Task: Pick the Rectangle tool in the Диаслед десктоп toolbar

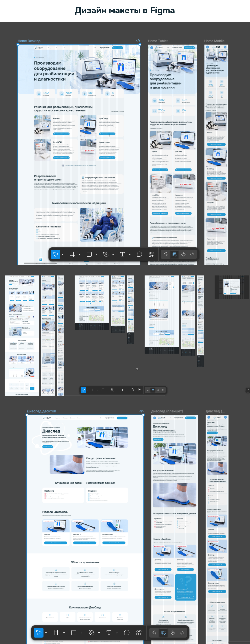Action: pos(74,633)
